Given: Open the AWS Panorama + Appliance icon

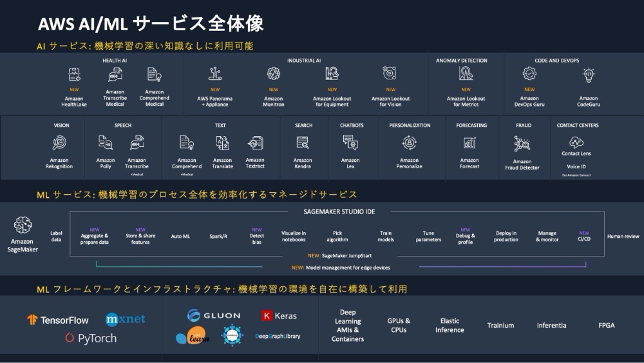Looking at the screenshot, I should click(215, 74).
